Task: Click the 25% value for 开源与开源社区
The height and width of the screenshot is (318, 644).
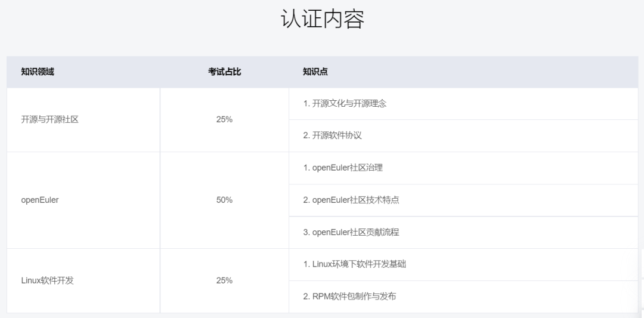Action: [224, 119]
